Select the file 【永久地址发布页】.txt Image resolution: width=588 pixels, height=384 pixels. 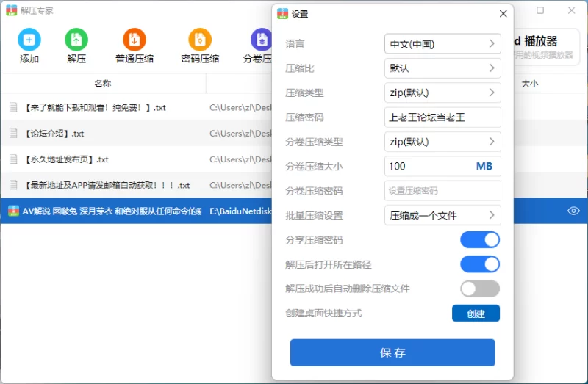click(x=67, y=159)
